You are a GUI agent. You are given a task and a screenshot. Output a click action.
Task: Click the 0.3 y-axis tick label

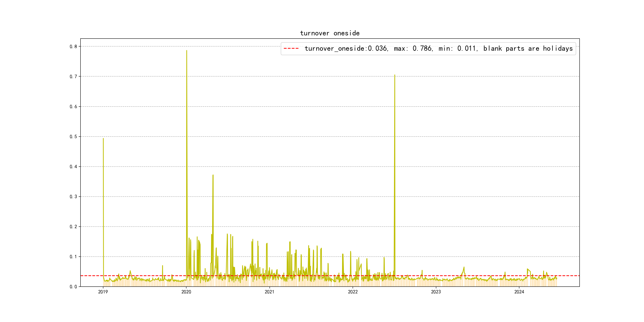pyautogui.click(x=73, y=197)
